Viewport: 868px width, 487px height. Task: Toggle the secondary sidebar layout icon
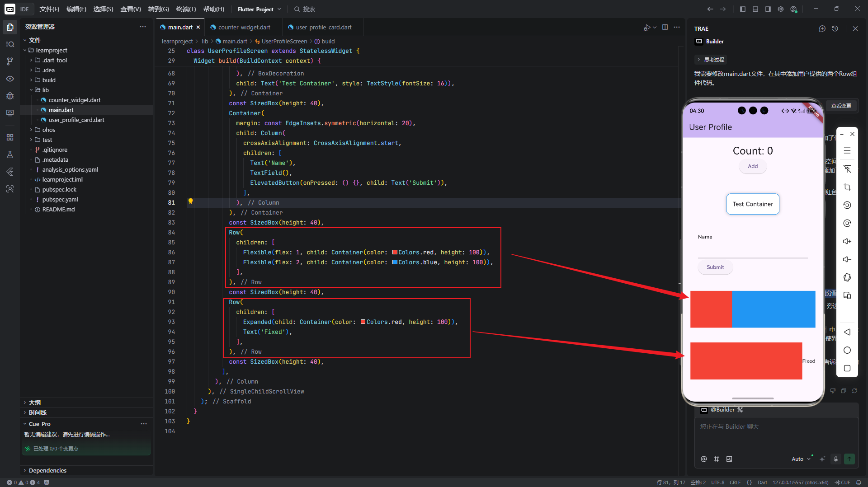tap(768, 9)
